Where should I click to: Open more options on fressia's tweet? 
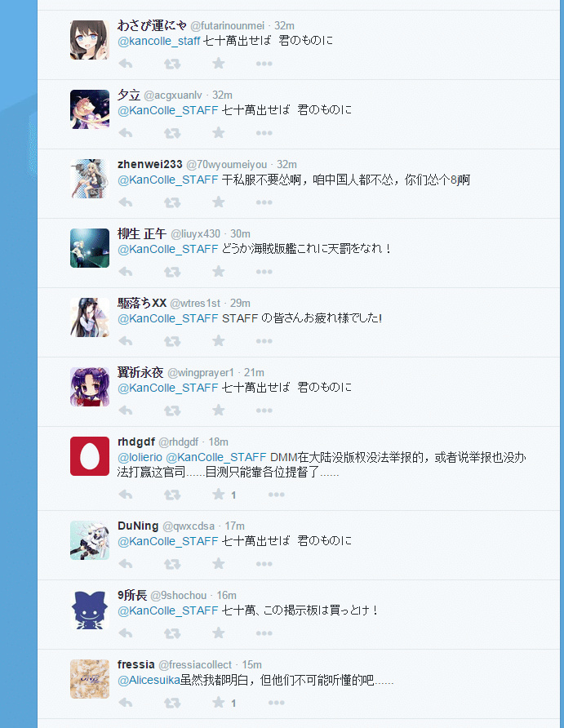276,703
